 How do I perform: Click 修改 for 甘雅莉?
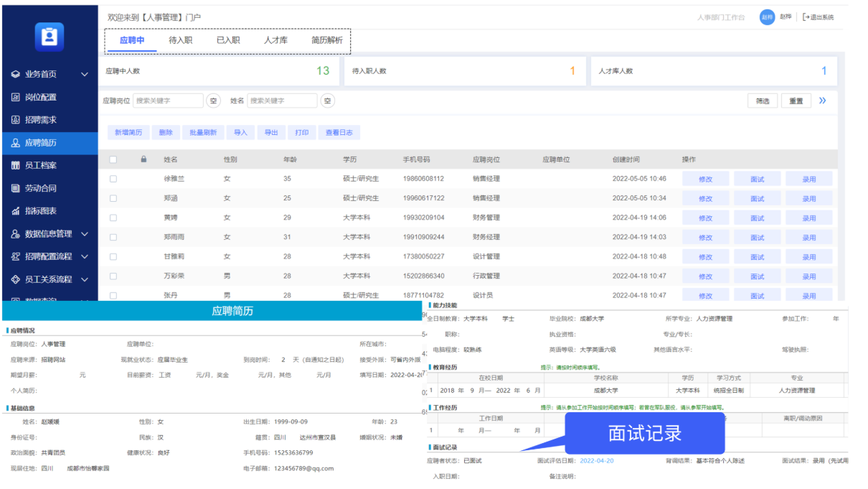(705, 257)
